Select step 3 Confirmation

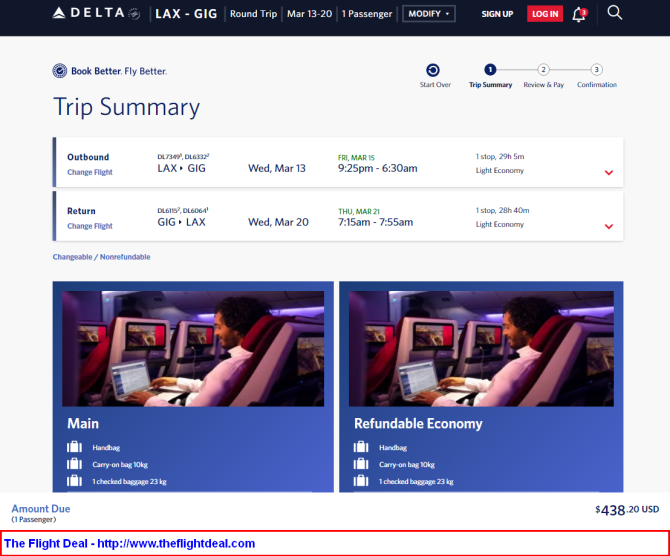point(597,76)
